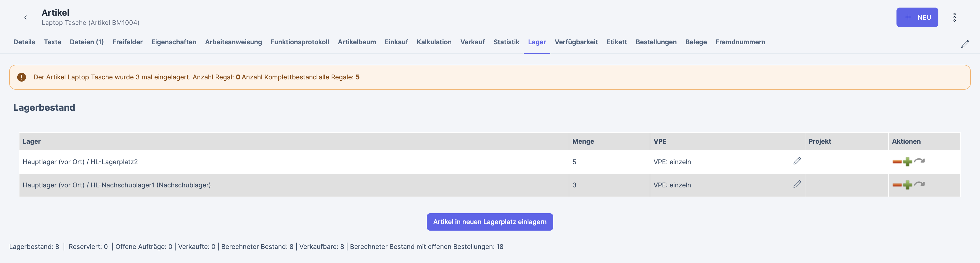Viewport: 980px width, 263px height.
Task: Click green plus icon for HL-Lagerplatz2
Action: [907, 162]
